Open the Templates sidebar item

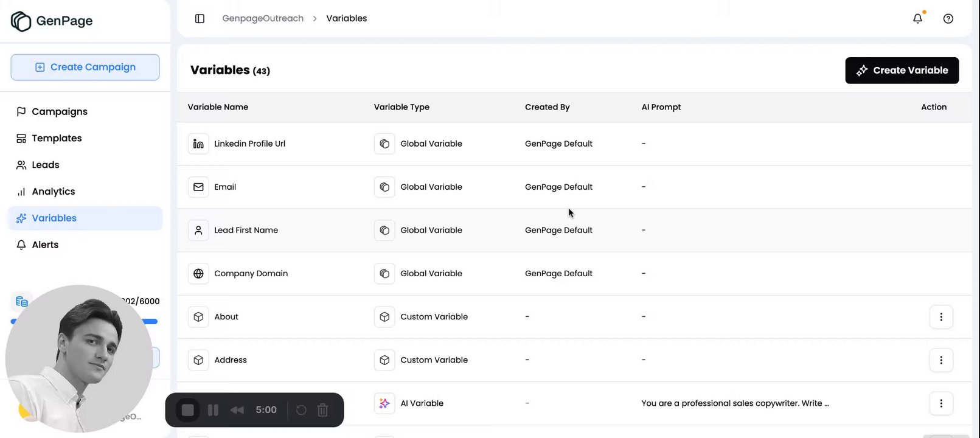[57, 139]
